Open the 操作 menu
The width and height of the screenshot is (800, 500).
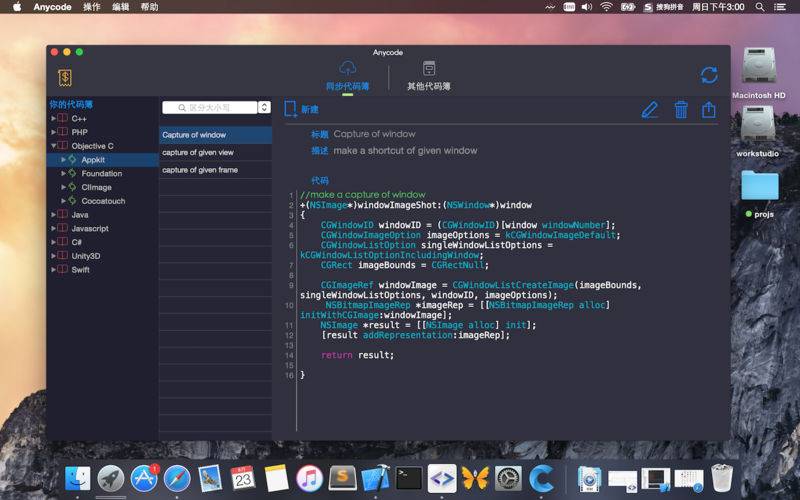pyautogui.click(x=91, y=7)
